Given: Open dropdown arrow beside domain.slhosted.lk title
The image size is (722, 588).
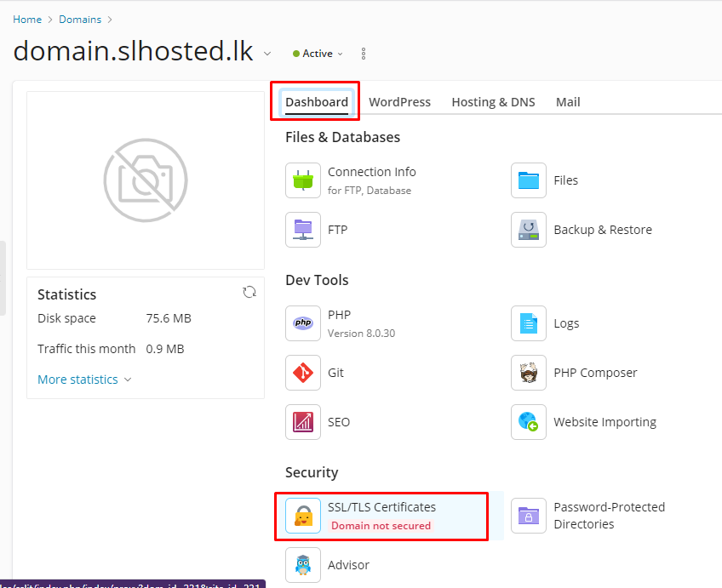Looking at the screenshot, I should pos(267,54).
